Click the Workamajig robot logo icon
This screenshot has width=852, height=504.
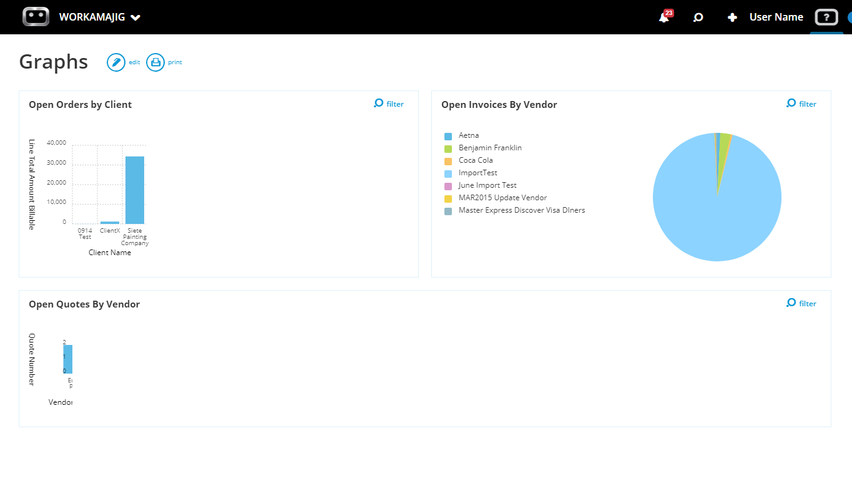(x=36, y=17)
